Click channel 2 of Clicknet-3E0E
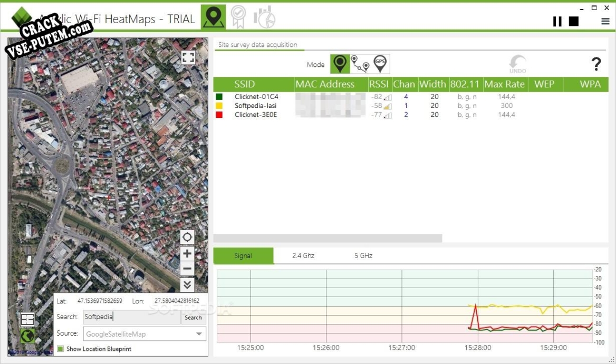Screen dimensions: 616x364 (406, 114)
